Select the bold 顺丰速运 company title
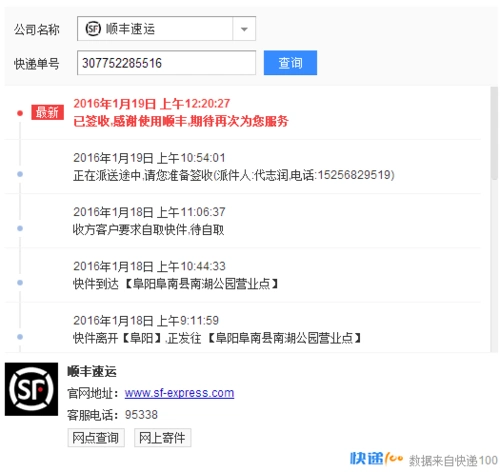 pos(92,371)
